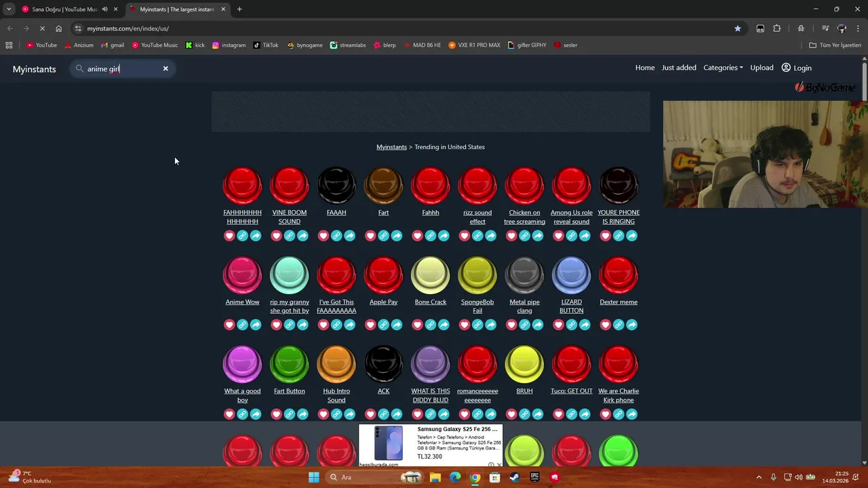Copy link of VINE BOOM SOUND
The height and width of the screenshot is (488, 868).
290,236
